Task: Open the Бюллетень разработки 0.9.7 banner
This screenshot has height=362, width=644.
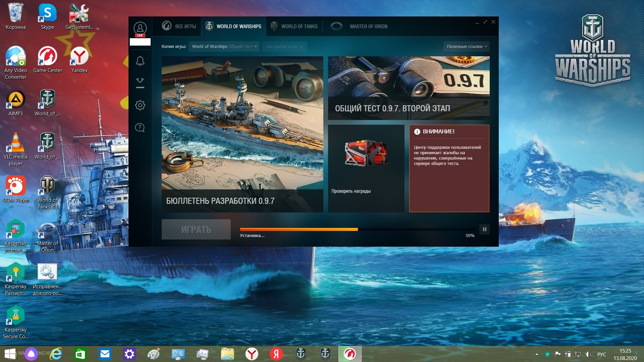Action: click(x=242, y=134)
